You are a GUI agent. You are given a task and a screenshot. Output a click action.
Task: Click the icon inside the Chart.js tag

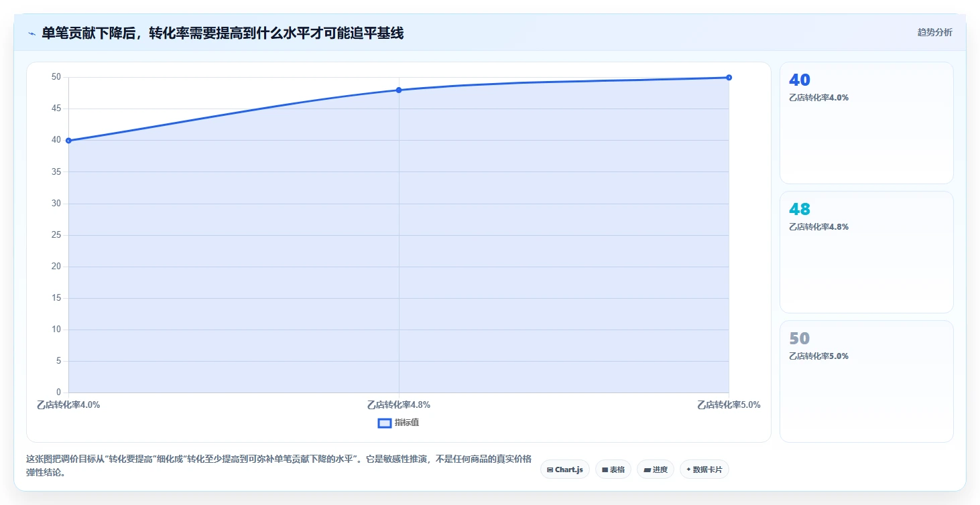point(550,470)
